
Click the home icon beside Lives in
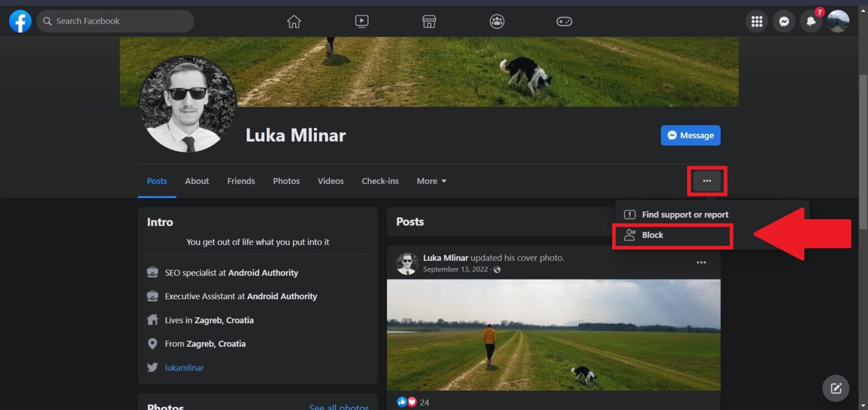(153, 320)
